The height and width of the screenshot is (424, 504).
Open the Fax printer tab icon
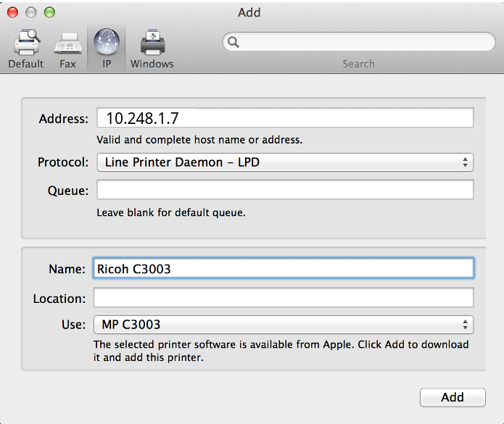click(x=67, y=43)
